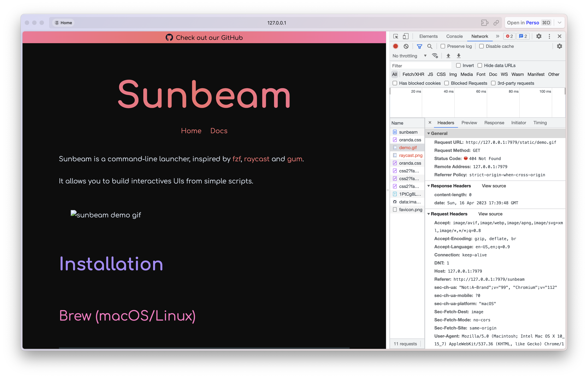This screenshot has height=378, width=588.
Task: Check Disable cache option
Action: (x=481, y=46)
